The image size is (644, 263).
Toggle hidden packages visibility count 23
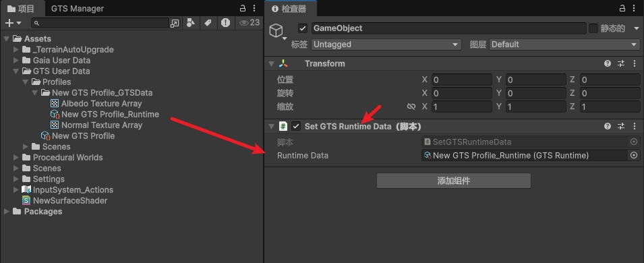click(x=250, y=23)
